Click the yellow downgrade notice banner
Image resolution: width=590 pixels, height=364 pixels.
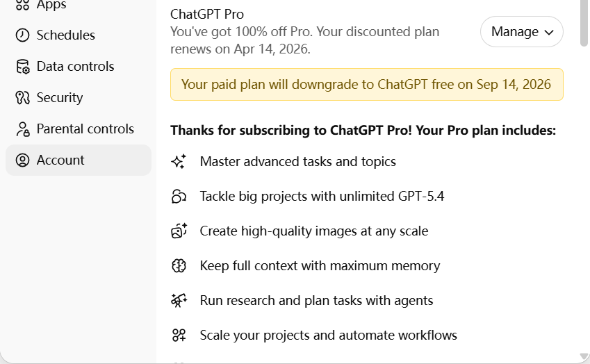tap(366, 84)
